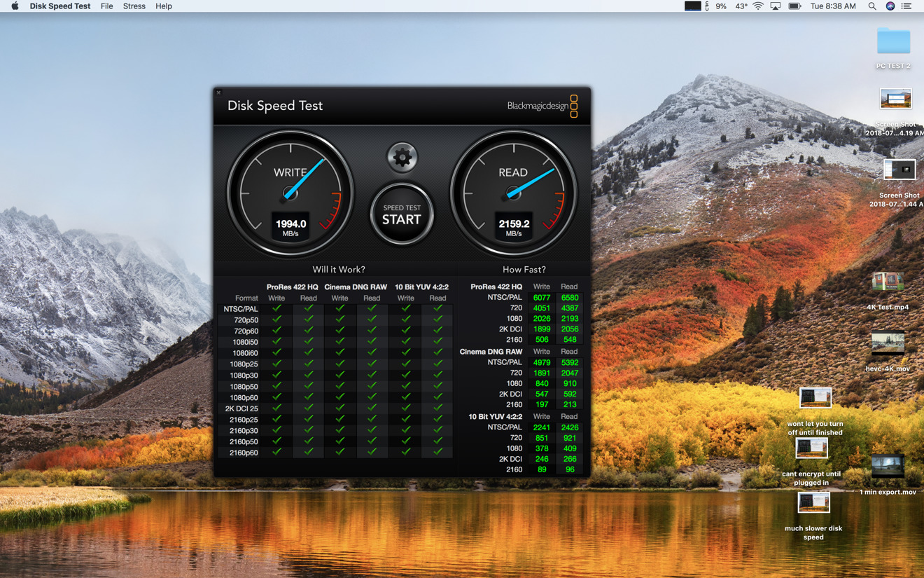Open Spotlight search

click(872, 6)
